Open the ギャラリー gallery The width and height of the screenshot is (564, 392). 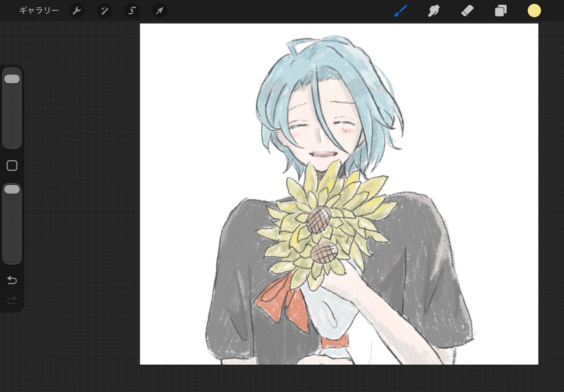(x=39, y=10)
